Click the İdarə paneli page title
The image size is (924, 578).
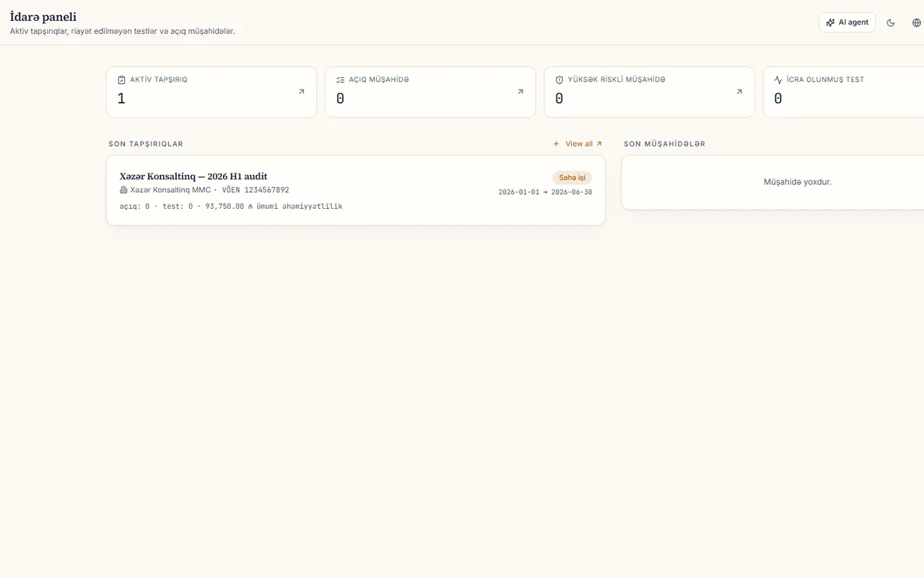click(x=43, y=17)
